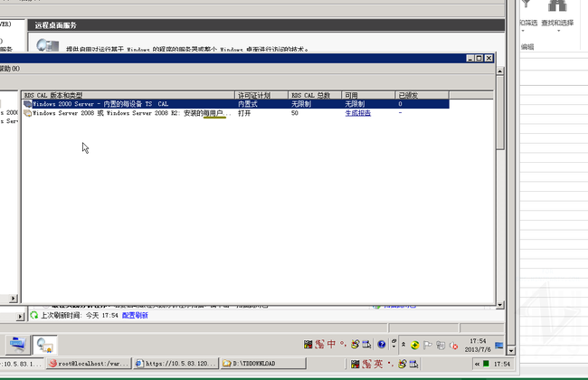Image resolution: width=588 pixels, height=380 pixels.
Task: Click the 17:54 clock in lower taskbar
Action: coord(502,364)
